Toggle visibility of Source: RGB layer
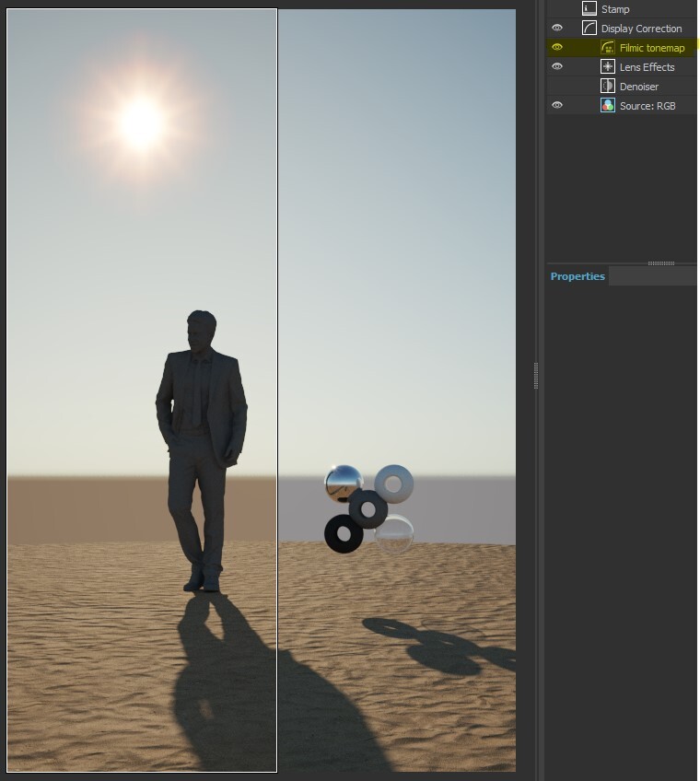This screenshot has height=781, width=700. (557, 105)
